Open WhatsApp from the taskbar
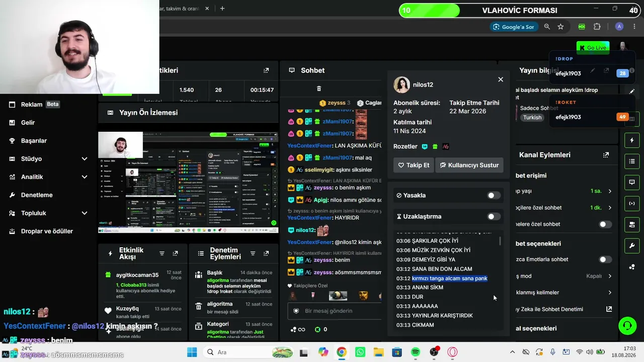 [x=360, y=352]
